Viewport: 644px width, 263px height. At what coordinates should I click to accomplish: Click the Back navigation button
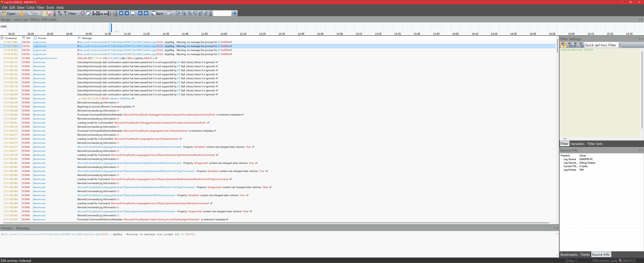tap(157, 13)
